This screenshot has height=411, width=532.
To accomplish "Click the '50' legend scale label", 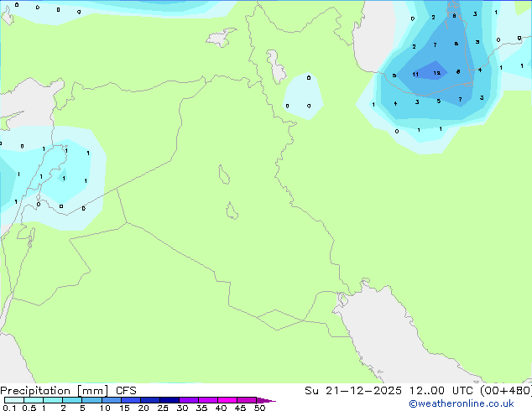I will pyautogui.click(x=259, y=408).
